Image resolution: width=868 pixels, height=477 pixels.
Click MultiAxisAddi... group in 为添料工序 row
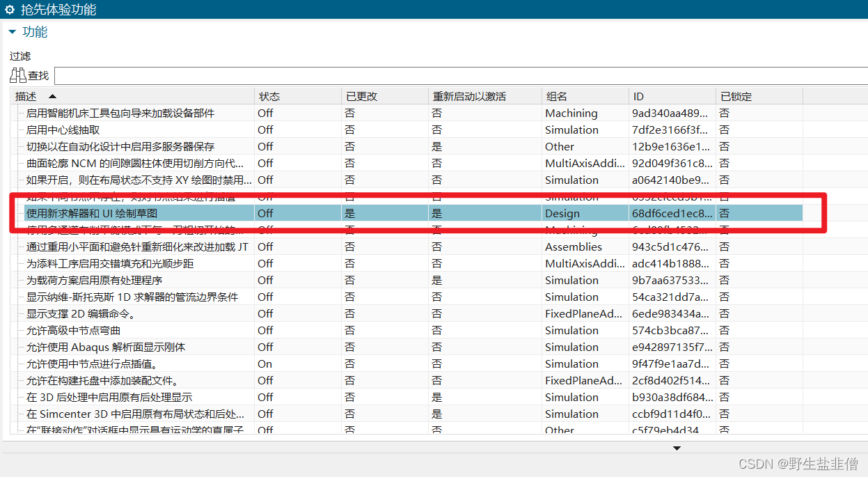[x=585, y=263]
